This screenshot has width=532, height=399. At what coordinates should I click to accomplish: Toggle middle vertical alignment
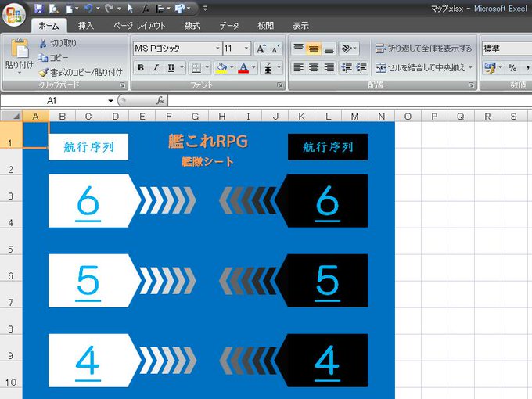point(314,49)
